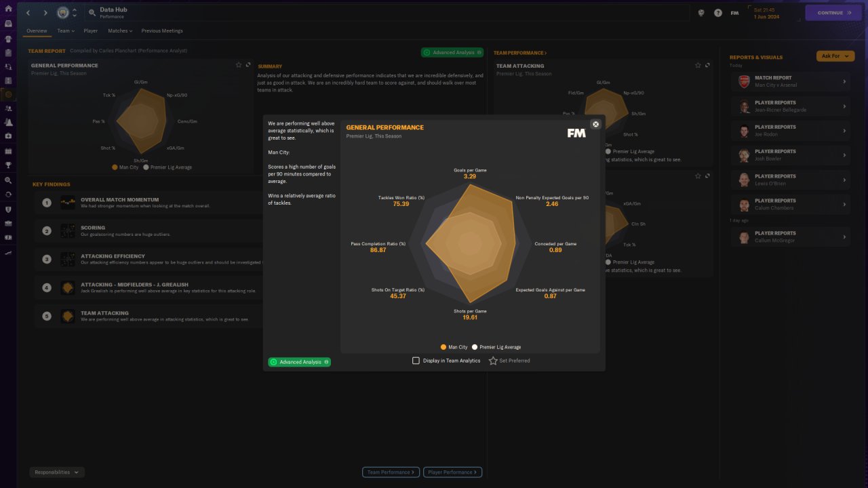Go back with the left arrow
Viewport: 868px width, 488px height.
(x=28, y=13)
